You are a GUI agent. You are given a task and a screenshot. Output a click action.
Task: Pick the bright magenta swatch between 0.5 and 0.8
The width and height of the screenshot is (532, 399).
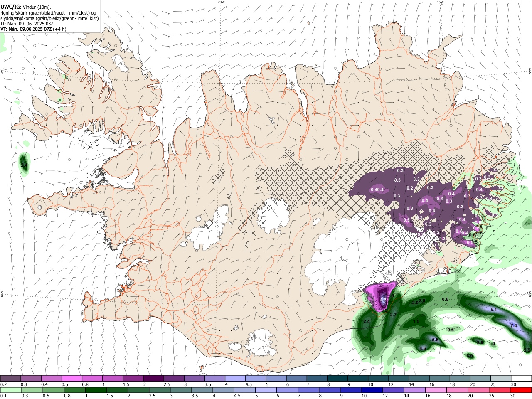(x=71, y=378)
